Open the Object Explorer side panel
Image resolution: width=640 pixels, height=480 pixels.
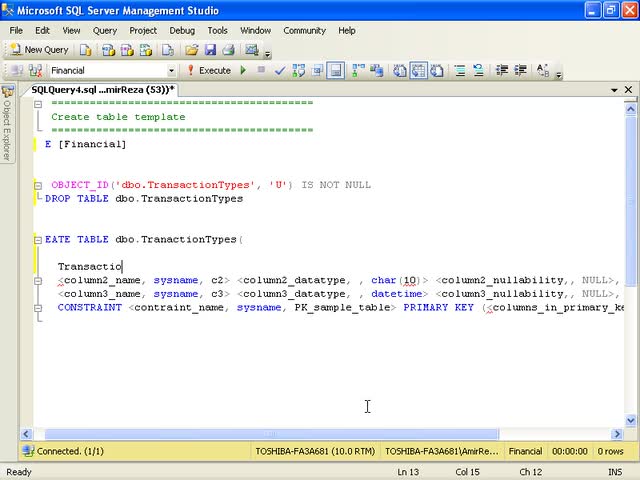point(7,125)
